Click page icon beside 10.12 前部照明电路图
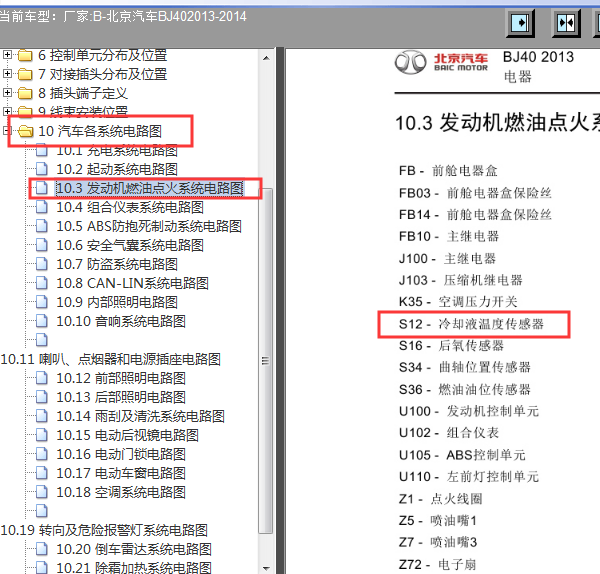Image resolution: width=600 pixels, height=574 pixels. point(42,378)
